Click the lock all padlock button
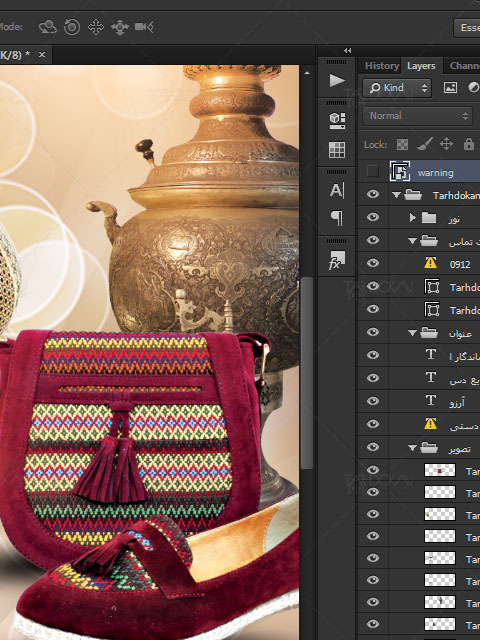Screen dimensions: 480x640 [x=469, y=144]
